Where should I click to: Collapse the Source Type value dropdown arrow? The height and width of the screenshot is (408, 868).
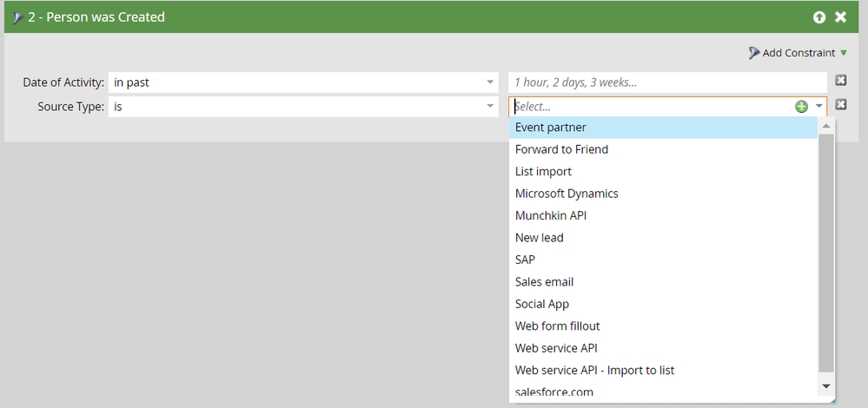[818, 107]
